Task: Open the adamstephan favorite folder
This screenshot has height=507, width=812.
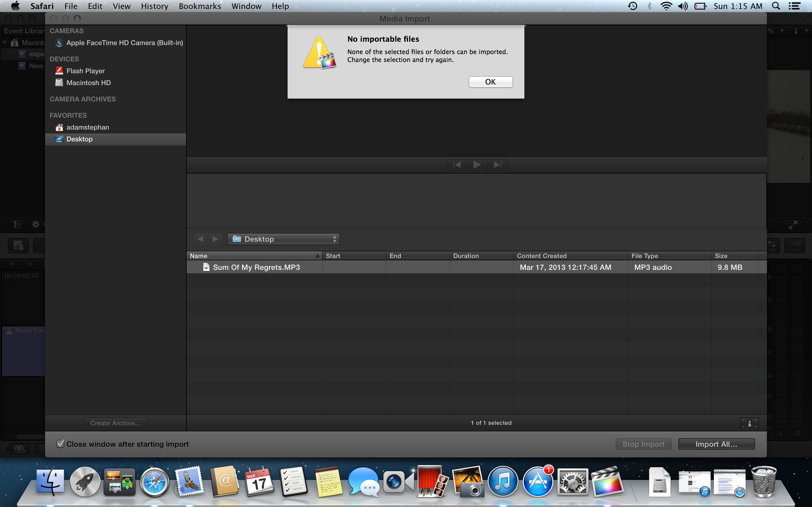Action: click(x=88, y=127)
